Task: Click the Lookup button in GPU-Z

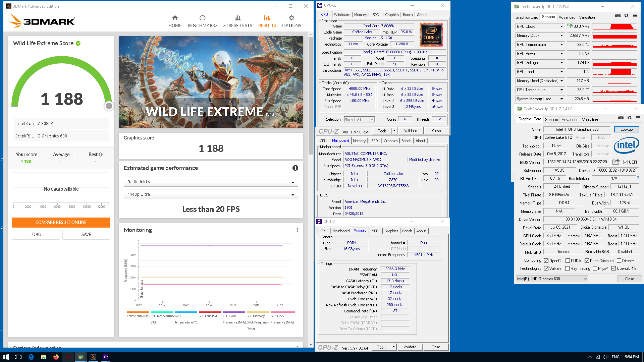Action: 627,129
